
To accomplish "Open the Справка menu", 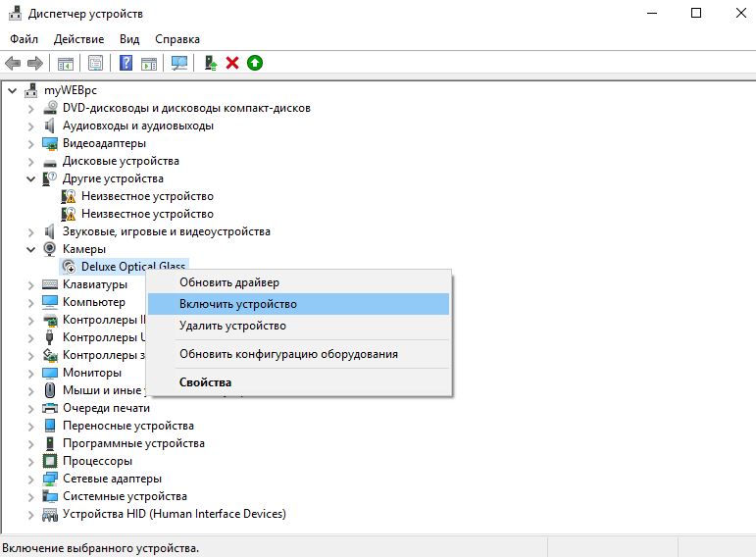I will click(x=177, y=39).
